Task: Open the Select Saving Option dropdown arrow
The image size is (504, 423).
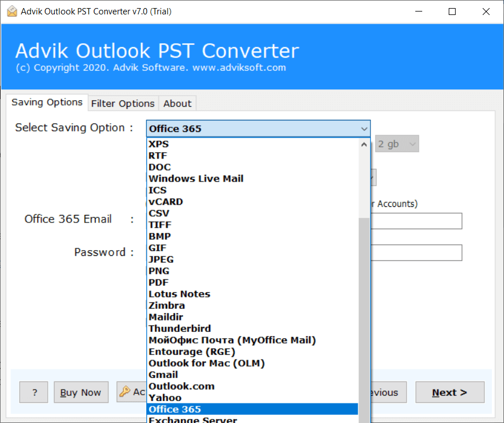Action: [363, 129]
